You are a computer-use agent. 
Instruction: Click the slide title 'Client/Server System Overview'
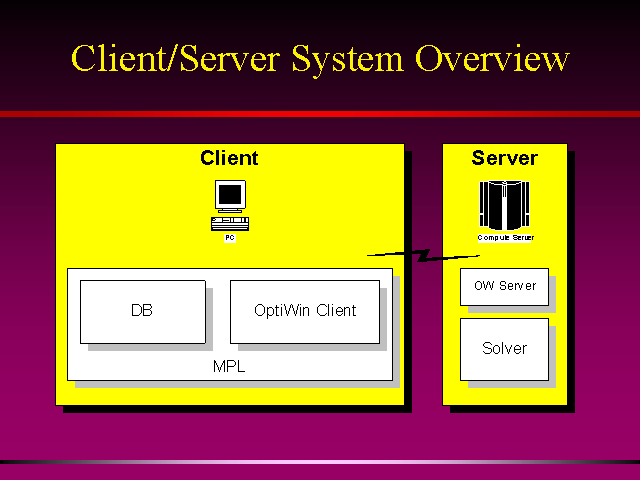click(320, 58)
